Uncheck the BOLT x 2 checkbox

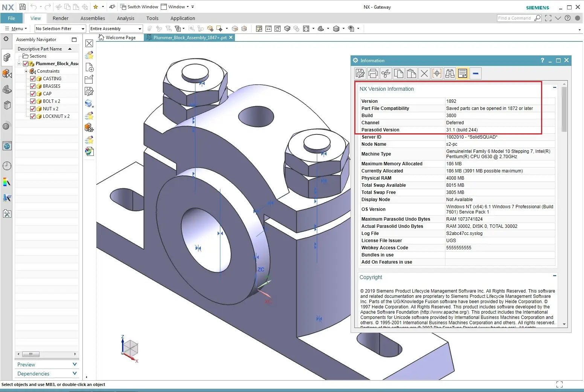[x=33, y=101]
